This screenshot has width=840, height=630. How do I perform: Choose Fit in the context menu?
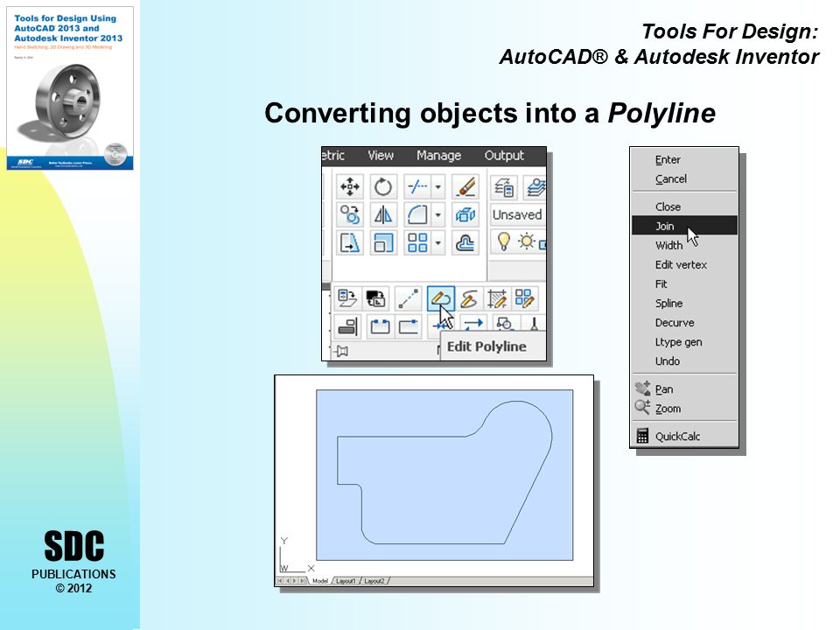pos(684,283)
